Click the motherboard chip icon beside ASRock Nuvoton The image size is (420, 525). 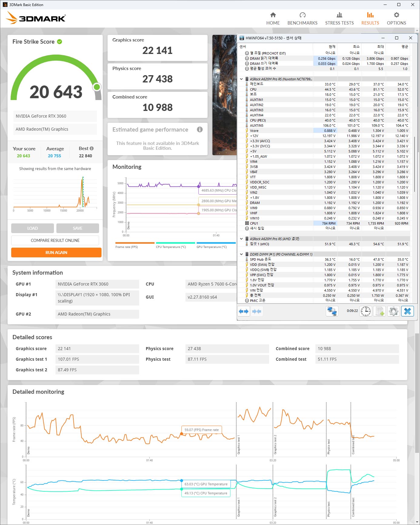pos(247,79)
